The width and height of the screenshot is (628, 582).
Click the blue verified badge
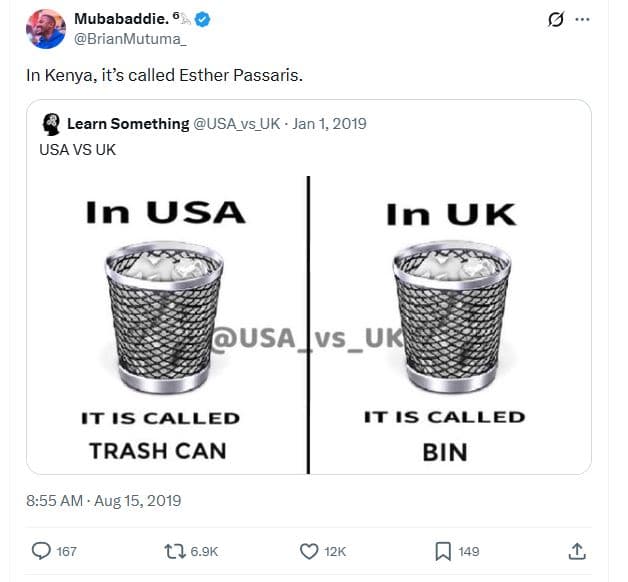pyautogui.click(x=202, y=19)
